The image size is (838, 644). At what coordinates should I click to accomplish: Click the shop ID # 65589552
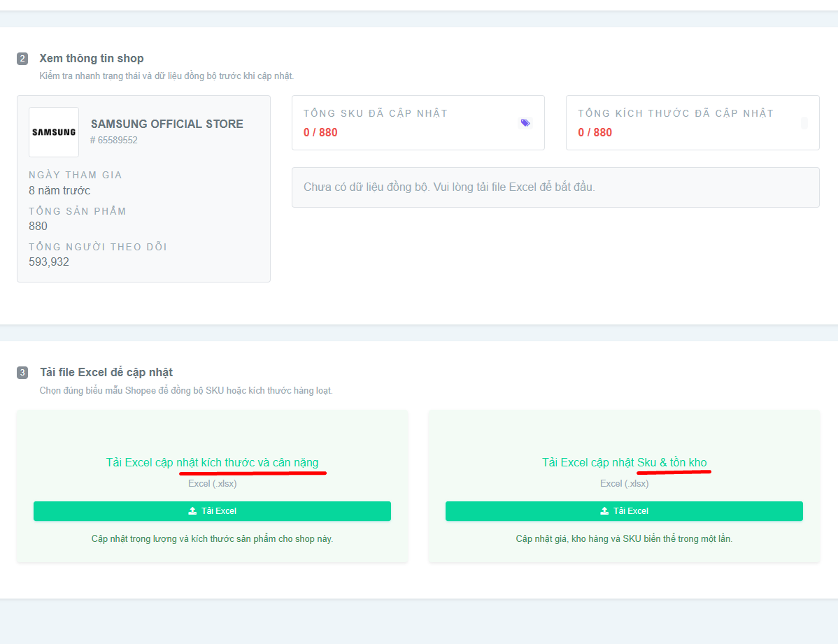click(114, 140)
